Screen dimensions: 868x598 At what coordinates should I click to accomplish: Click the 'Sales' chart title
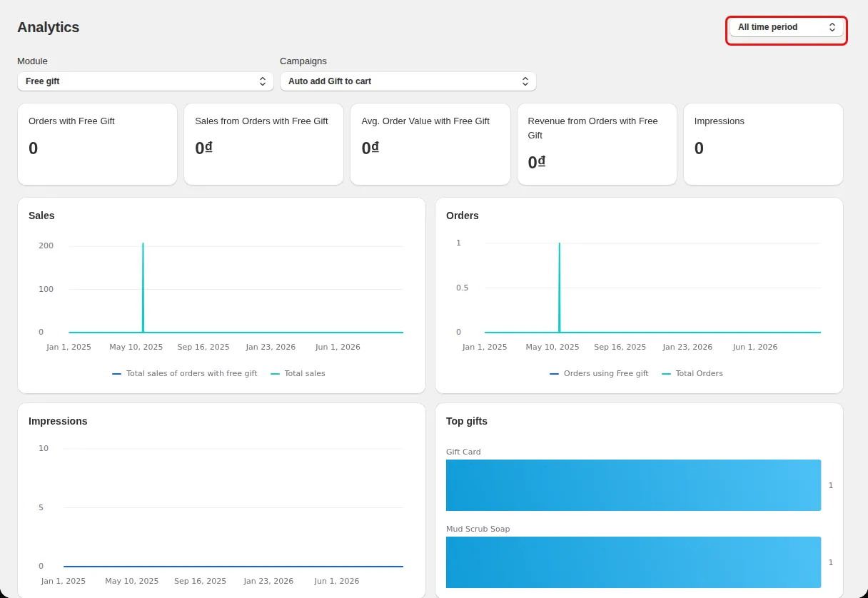41,216
